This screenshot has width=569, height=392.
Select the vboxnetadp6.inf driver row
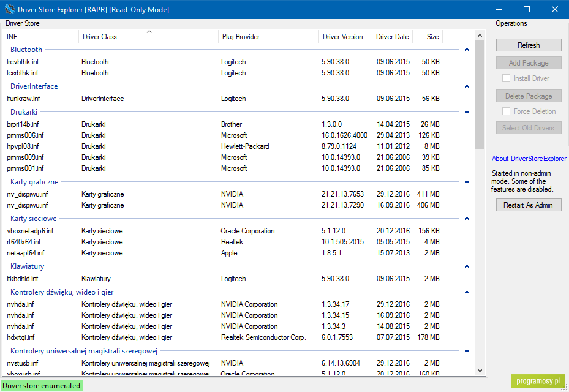[223, 231]
